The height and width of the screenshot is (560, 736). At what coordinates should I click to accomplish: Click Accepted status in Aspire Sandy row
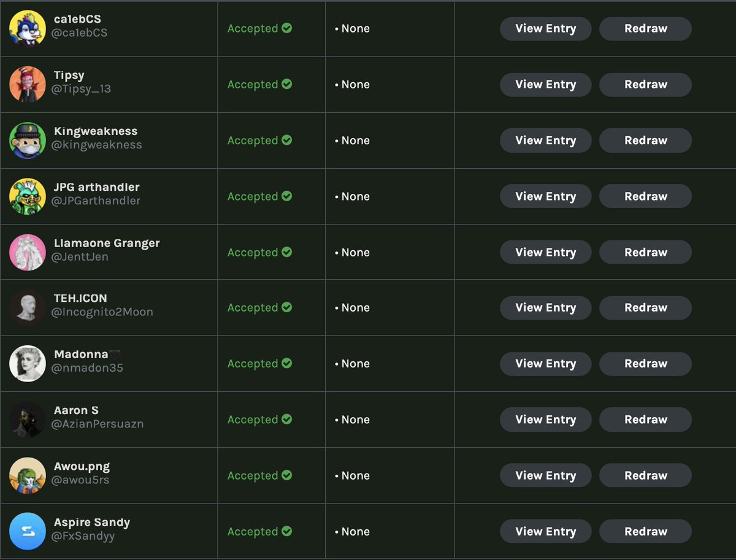tap(253, 532)
